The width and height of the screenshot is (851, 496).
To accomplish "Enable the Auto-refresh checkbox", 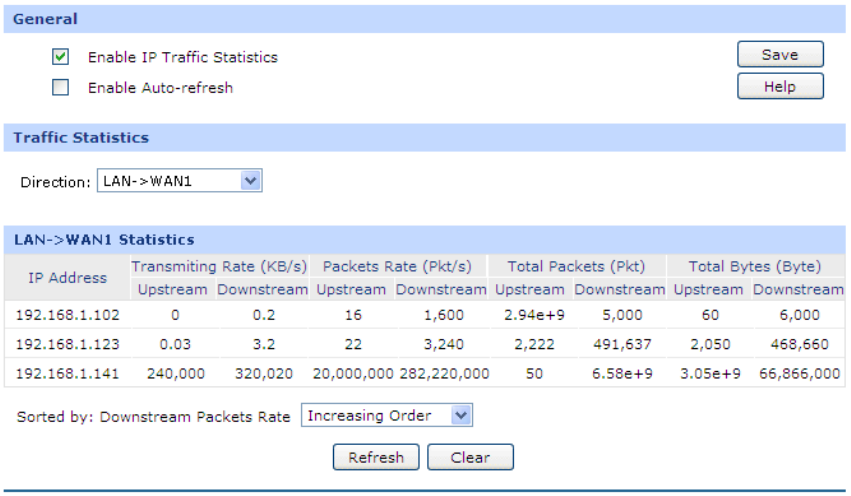I will (61, 87).
